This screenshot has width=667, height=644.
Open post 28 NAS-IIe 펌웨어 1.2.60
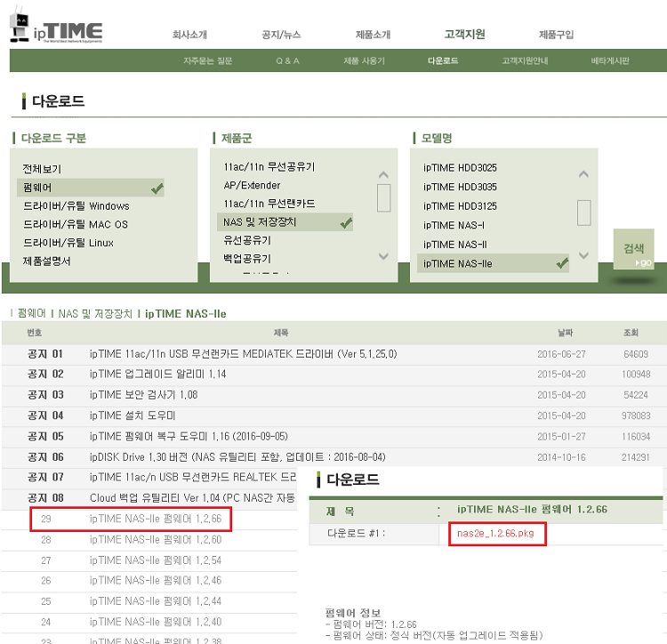point(156,539)
